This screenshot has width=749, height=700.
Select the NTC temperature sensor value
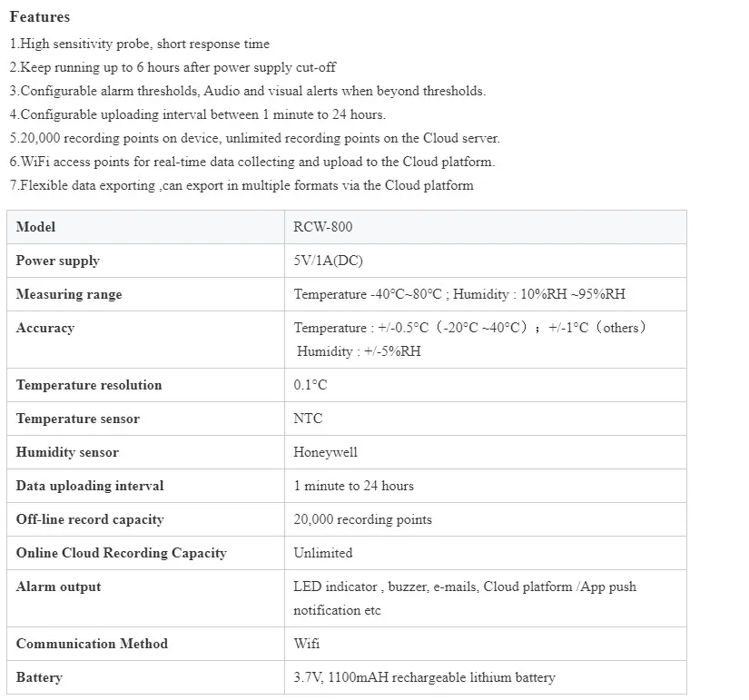(308, 419)
